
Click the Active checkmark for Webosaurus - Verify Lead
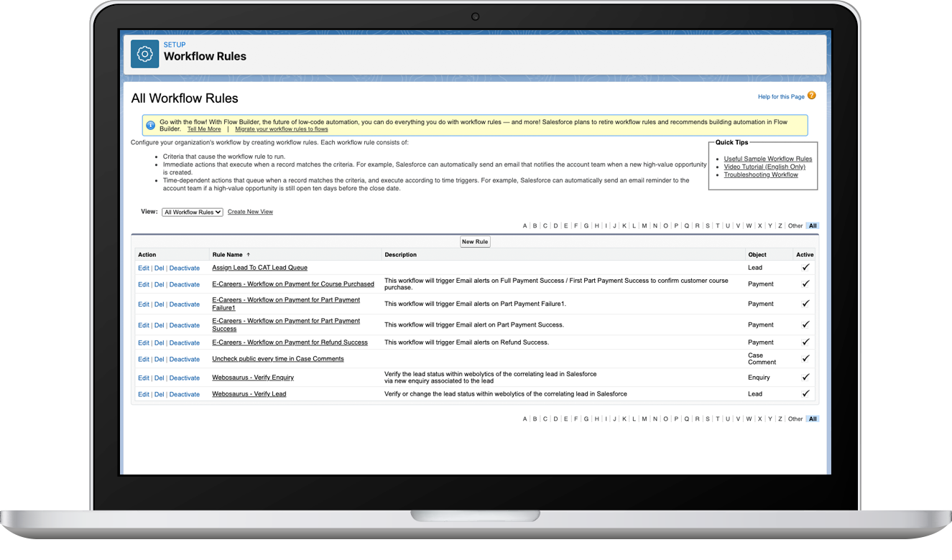point(805,393)
